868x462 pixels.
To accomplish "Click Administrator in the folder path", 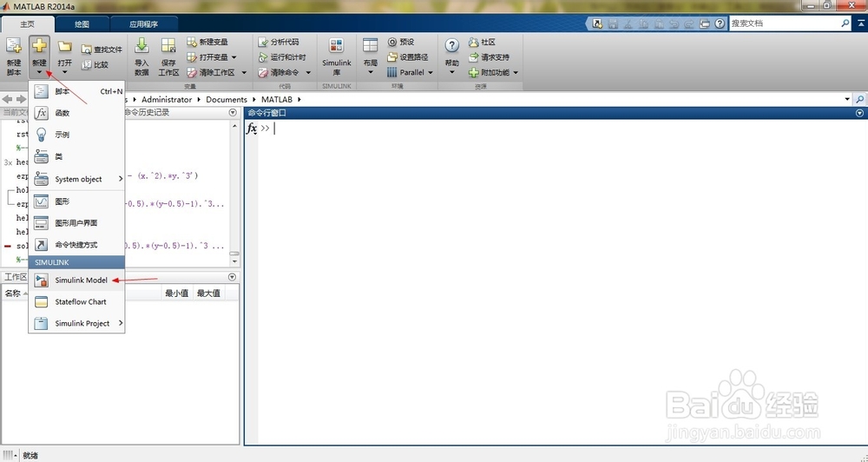I will coord(167,100).
